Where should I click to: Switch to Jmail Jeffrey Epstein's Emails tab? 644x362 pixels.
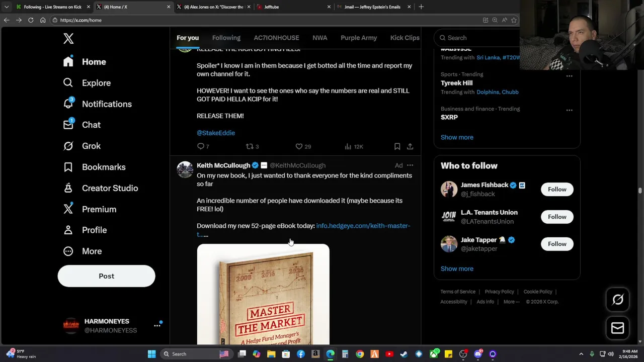pyautogui.click(x=373, y=7)
